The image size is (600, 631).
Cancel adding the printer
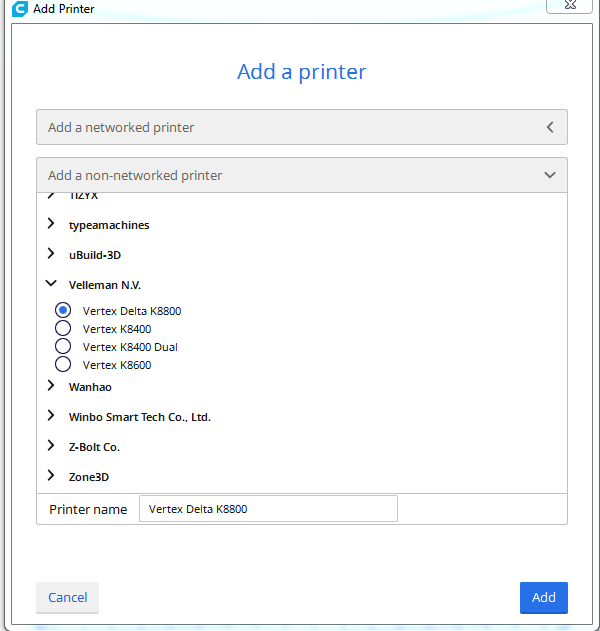pyautogui.click(x=68, y=598)
